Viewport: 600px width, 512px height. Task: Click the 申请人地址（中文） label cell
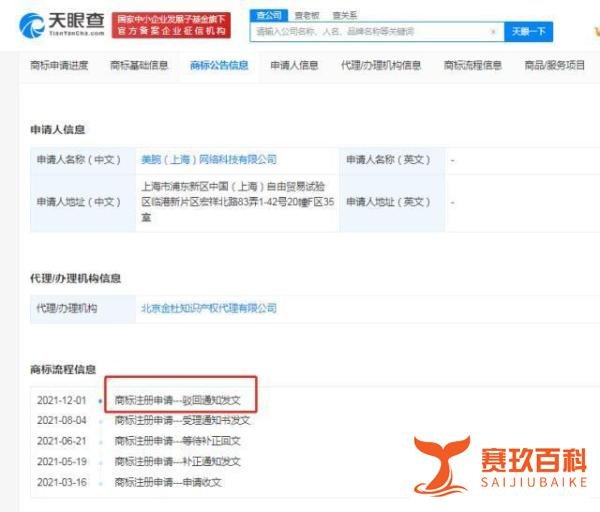tap(83, 202)
